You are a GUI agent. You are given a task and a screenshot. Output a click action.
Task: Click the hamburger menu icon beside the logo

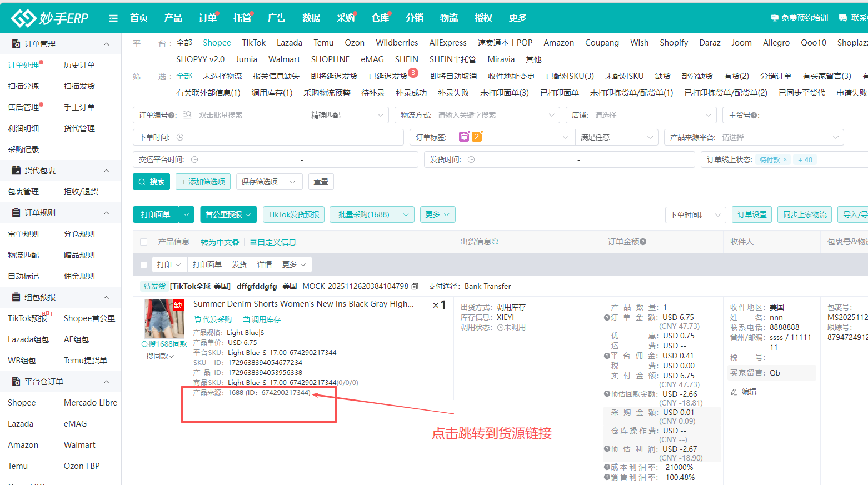113,17
